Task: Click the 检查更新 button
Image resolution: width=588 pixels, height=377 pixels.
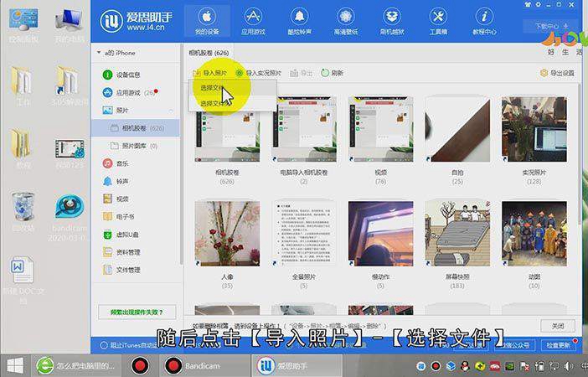Action: [x=559, y=345]
